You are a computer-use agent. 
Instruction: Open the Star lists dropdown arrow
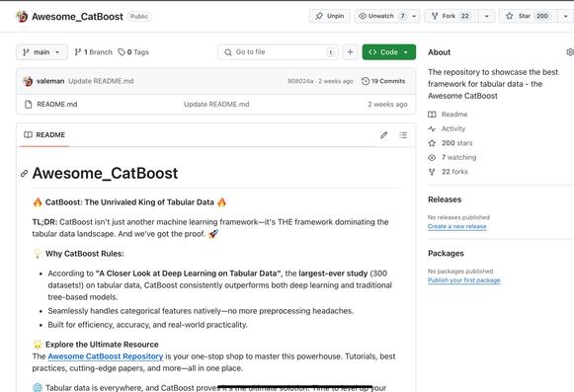[565, 16]
